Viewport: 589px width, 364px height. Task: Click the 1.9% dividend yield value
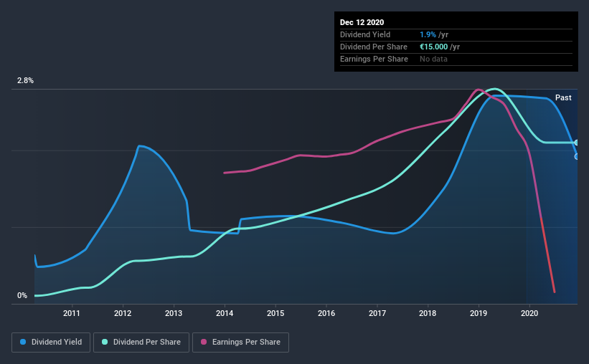pos(428,35)
